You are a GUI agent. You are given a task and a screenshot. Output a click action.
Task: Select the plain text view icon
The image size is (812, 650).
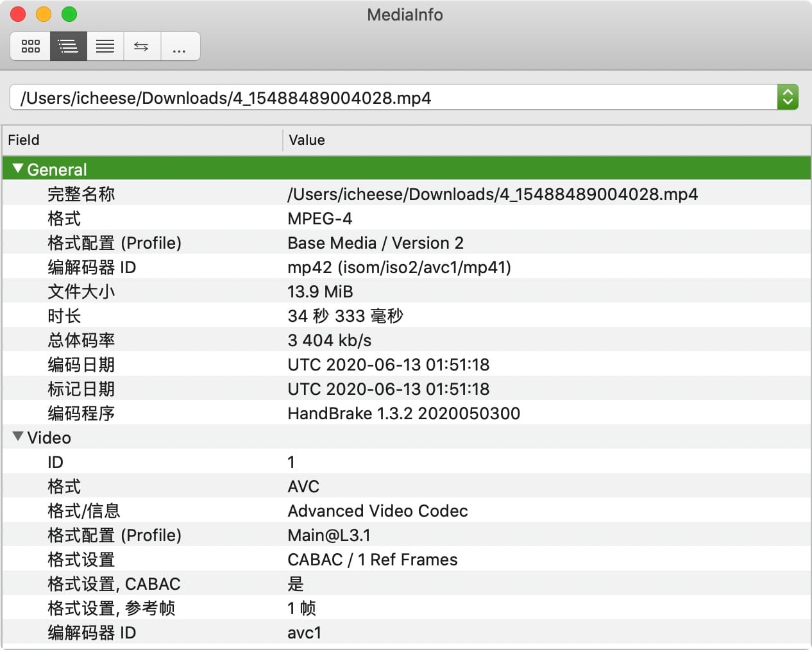point(105,46)
